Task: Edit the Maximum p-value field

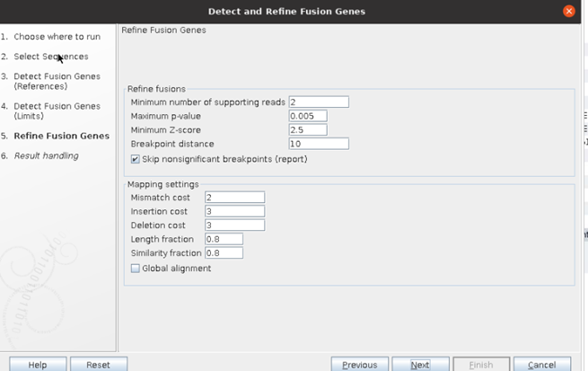Action: tap(308, 116)
